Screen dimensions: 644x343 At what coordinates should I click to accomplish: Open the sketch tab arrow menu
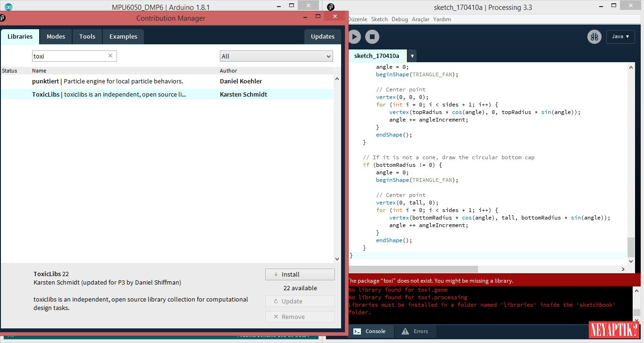click(x=412, y=56)
